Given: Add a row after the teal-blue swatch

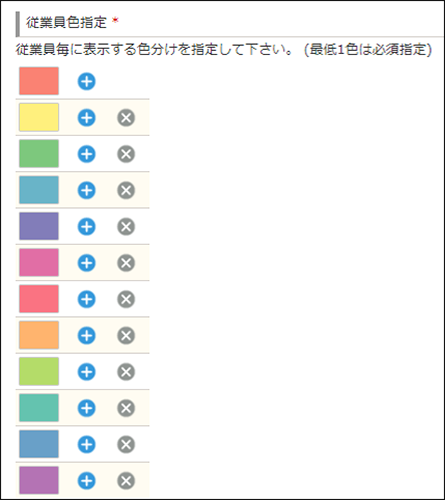Looking at the screenshot, I should [87, 190].
